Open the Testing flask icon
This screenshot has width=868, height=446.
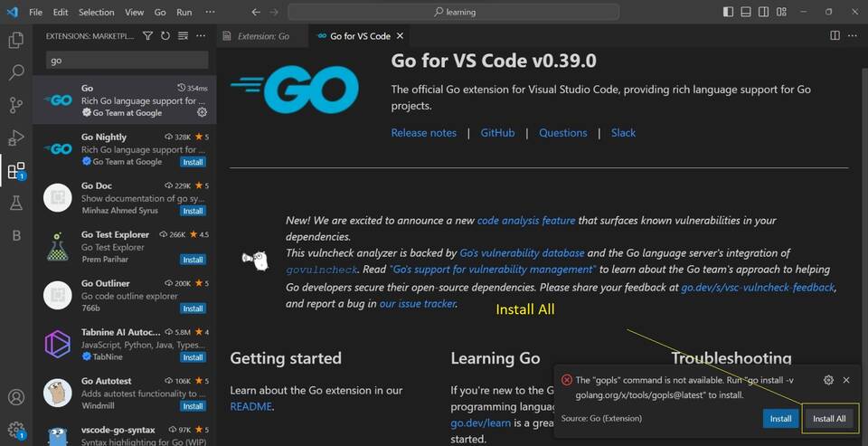click(15, 203)
